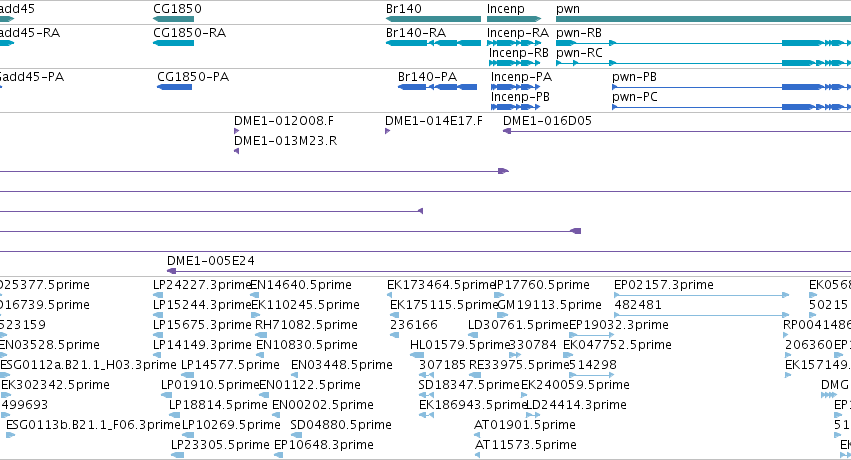The height and width of the screenshot is (460, 851).
Task: Click the LP01910.5prime EST
Action: click(168, 395)
